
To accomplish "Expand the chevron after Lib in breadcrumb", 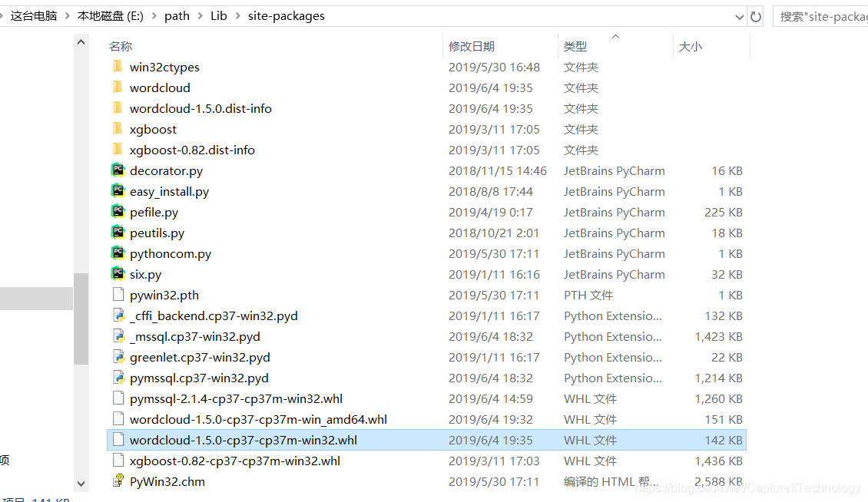I will (x=238, y=16).
